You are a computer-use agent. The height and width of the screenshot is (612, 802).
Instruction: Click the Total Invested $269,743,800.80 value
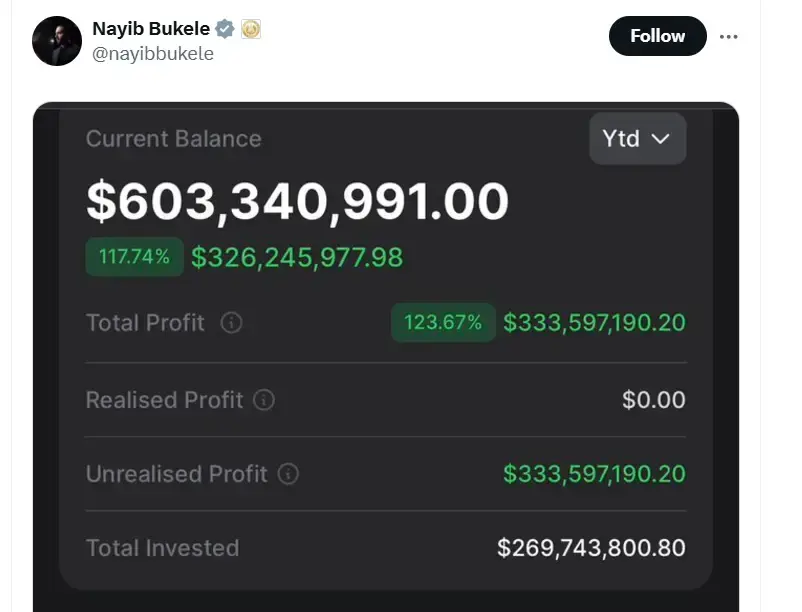pos(591,548)
